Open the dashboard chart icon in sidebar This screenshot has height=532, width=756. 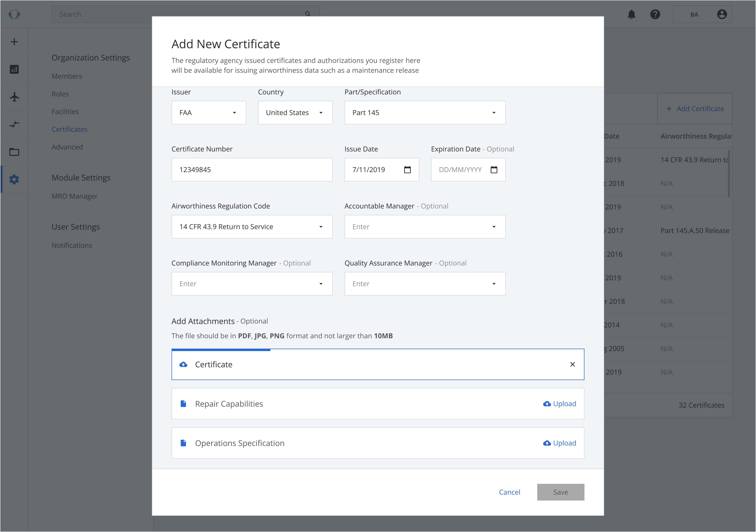pos(14,69)
